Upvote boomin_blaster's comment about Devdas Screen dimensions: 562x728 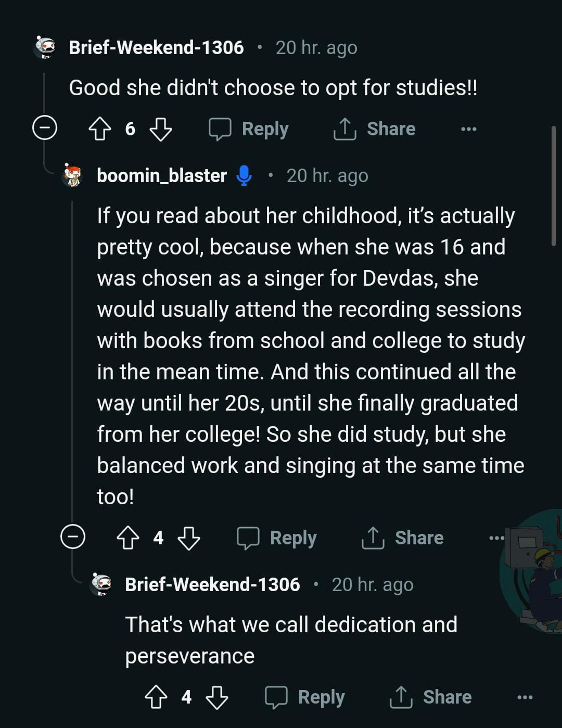click(x=128, y=538)
